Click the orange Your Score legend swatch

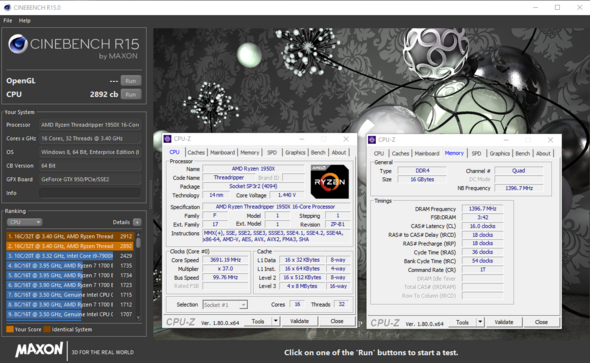10,330
